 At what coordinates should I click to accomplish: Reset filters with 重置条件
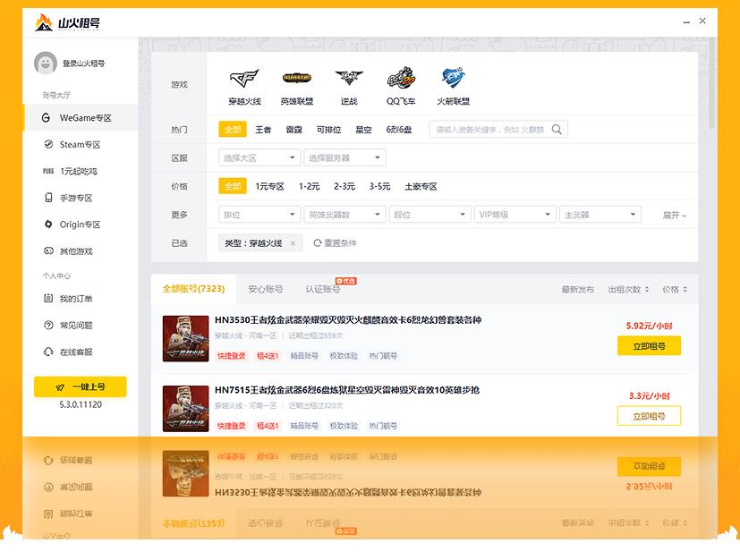pyautogui.click(x=335, y=243)
